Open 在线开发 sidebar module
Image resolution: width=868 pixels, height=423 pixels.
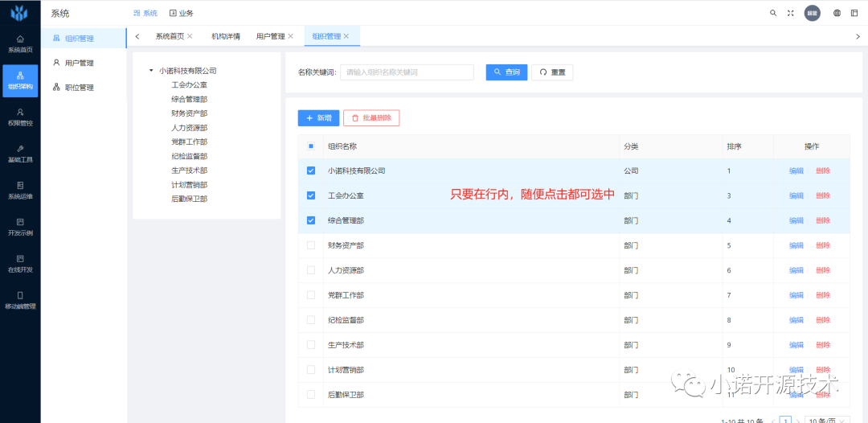[20, 264]
